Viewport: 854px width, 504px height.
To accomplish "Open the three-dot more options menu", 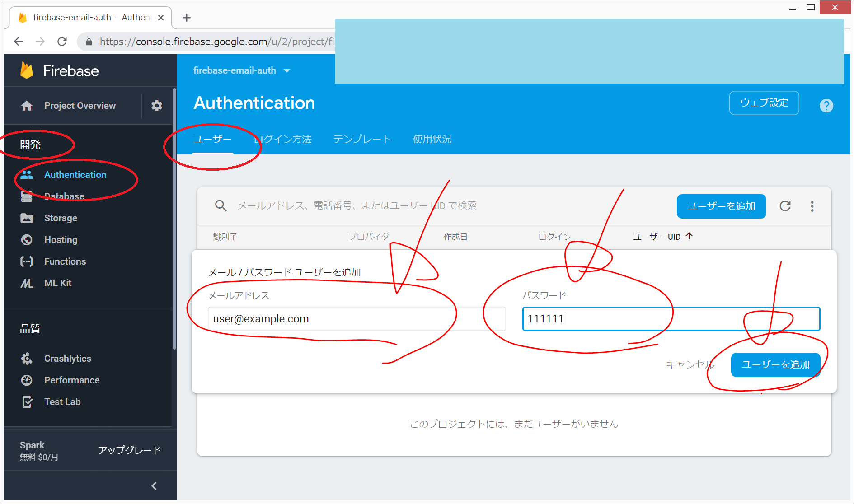I will [812, 206].
